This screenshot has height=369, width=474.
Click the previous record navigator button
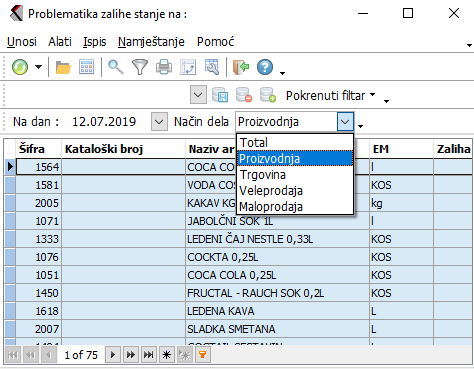point(49,355)
